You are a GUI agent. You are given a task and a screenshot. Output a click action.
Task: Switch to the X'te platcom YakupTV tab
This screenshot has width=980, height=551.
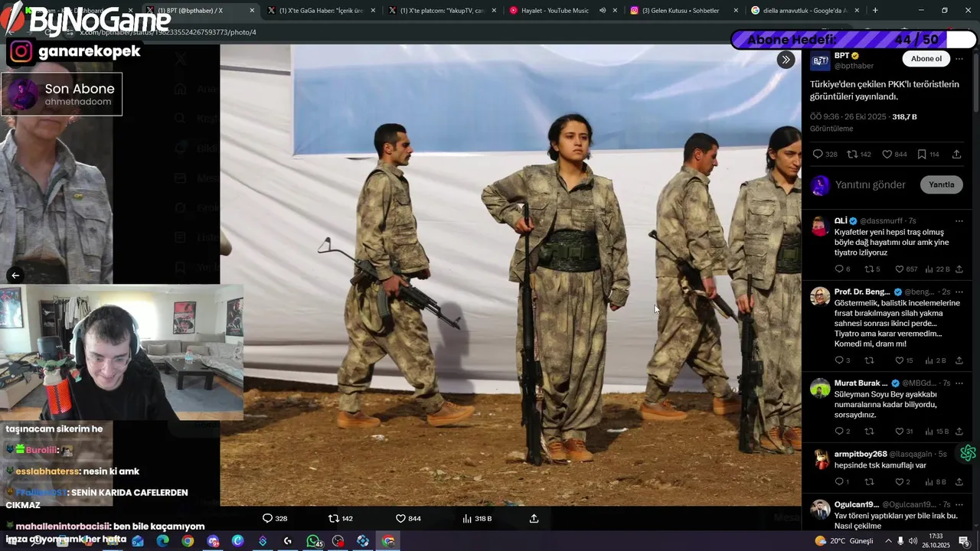442,11
